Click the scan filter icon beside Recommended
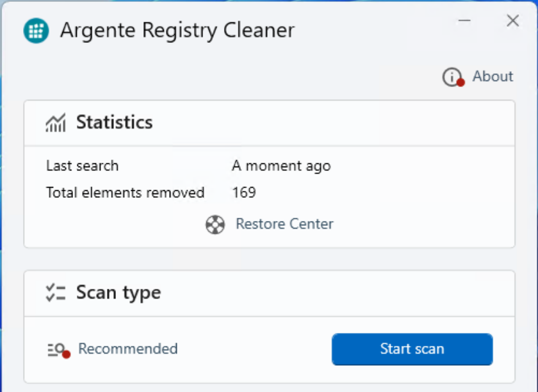The width and height of the screenshot is (538, 392). (x=56, y=349)
